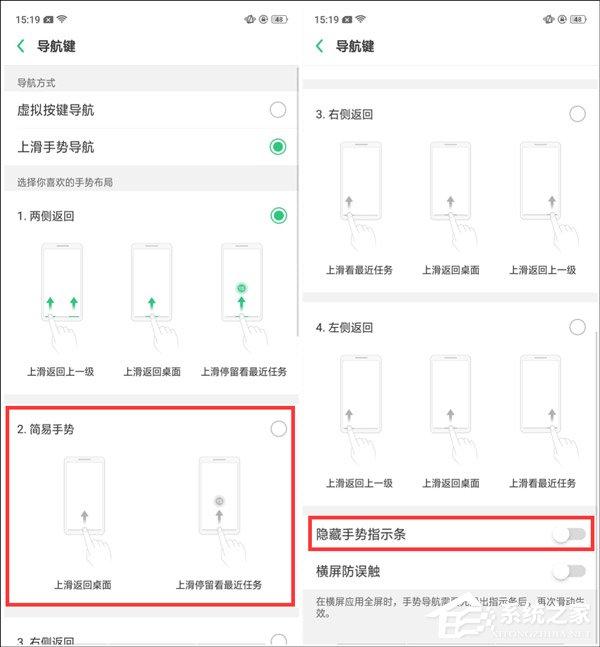600x647 pixels.
Task: Tap the Wi-Fi status icon on left screen
Action: 62,19
